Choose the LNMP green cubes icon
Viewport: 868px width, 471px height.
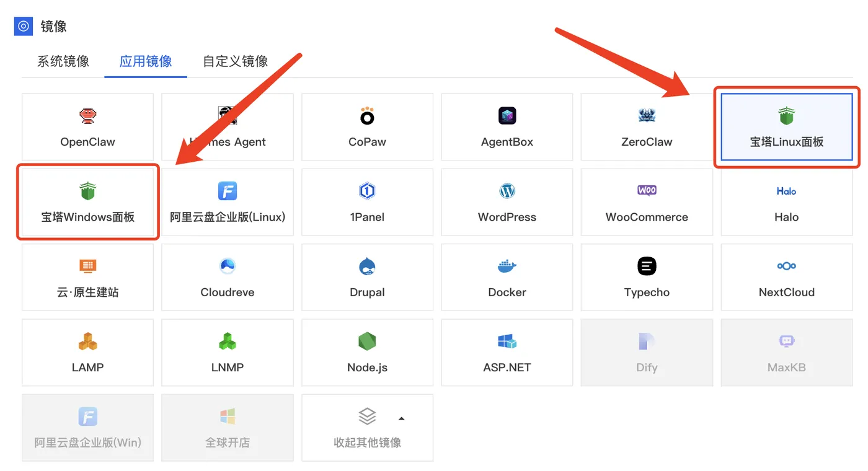click(228, 341)
